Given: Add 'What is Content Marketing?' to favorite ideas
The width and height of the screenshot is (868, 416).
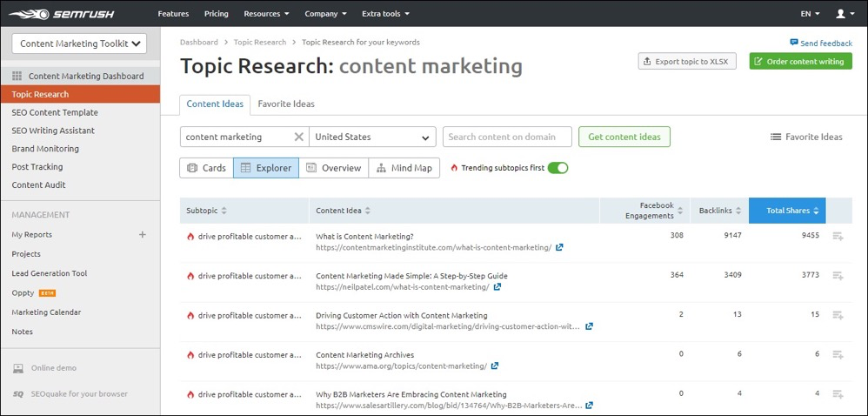Looking at the screenshot, I should [x=838, y=237].
